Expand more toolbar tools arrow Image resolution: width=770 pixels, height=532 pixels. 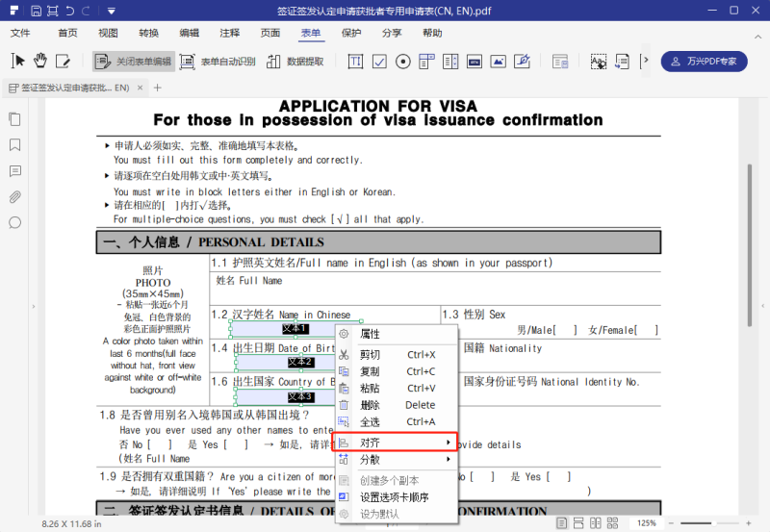point(644,61)
